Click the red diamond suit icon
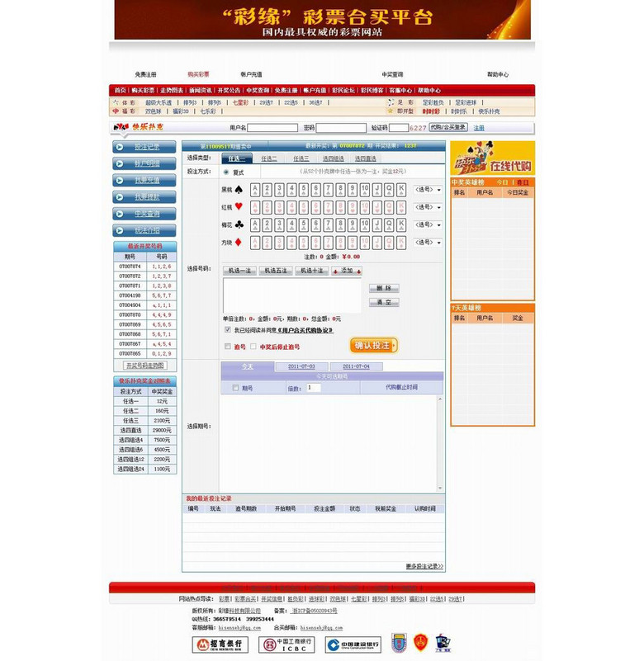Viewport: 644px width, 661px height. (239, 242)
